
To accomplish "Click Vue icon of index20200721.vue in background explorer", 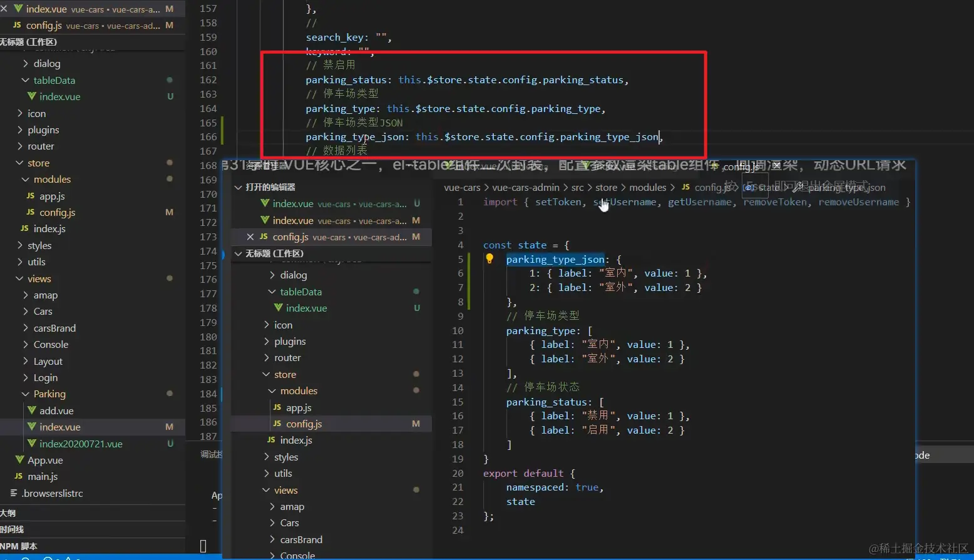I will click(x=31, y=444).
